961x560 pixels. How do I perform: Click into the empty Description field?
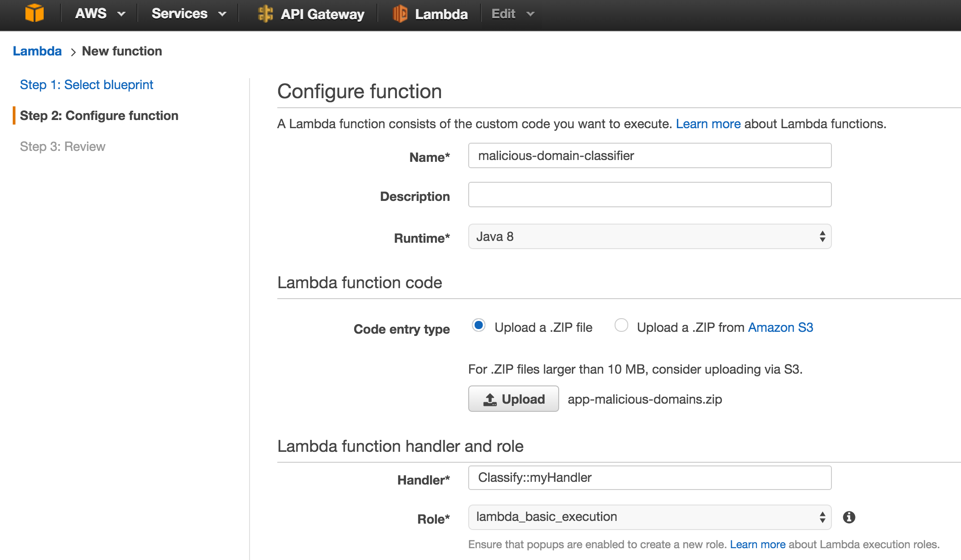649,195
